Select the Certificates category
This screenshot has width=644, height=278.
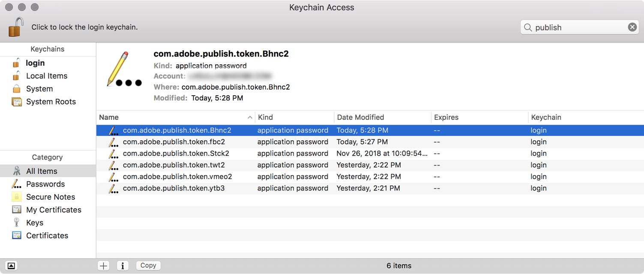coord(47,236)
